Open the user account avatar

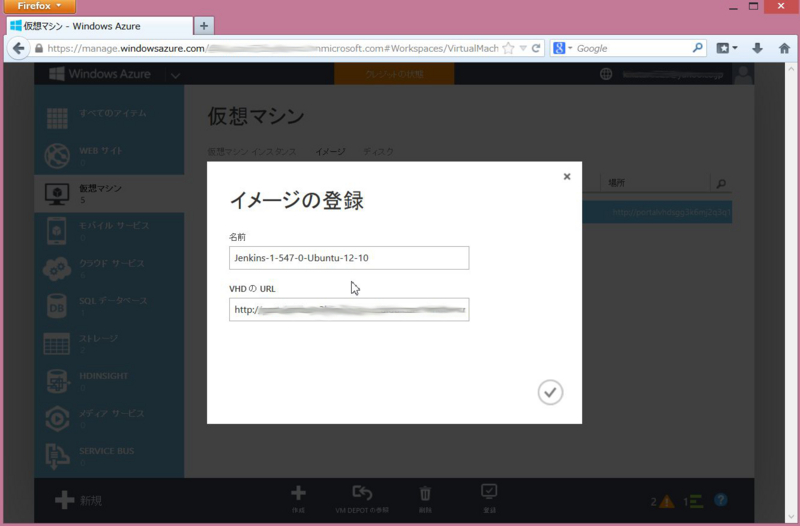click(x=743, y=74)
